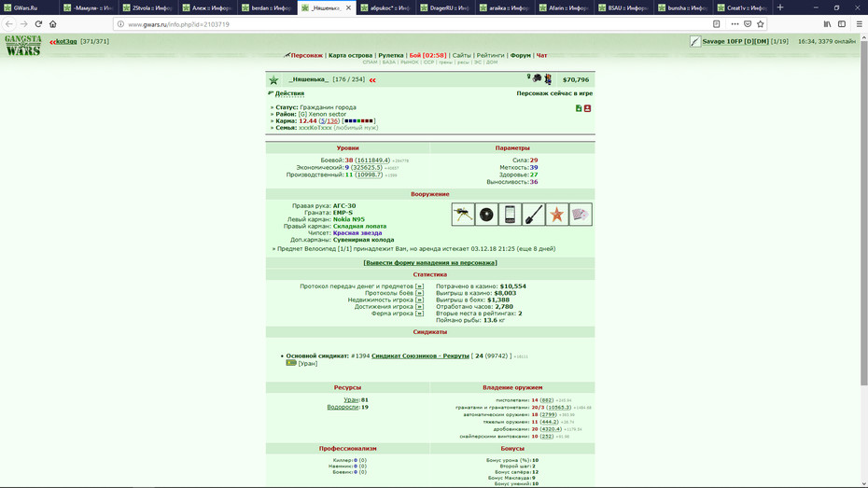Screen dimensions: 868x488
Task: Switch to the GWars.Ru tab
Action: [x=30, y=7]
